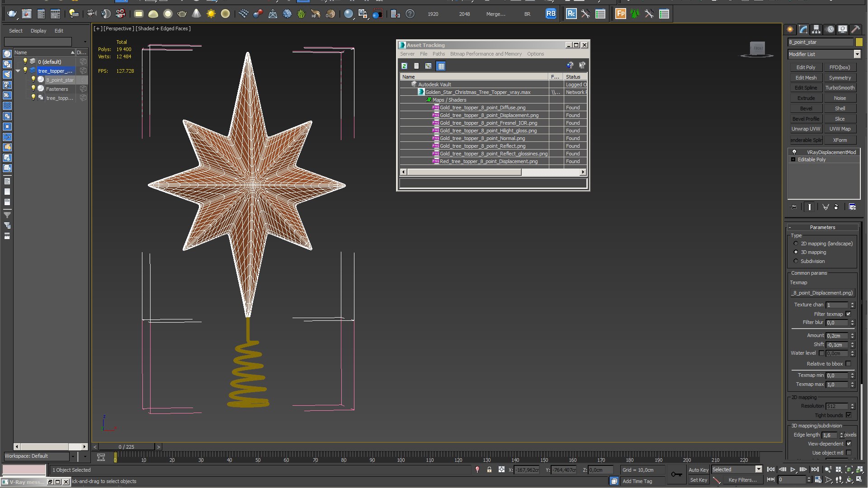
Task: Click the blue RB toolbar icon
Action: point(551,14)
